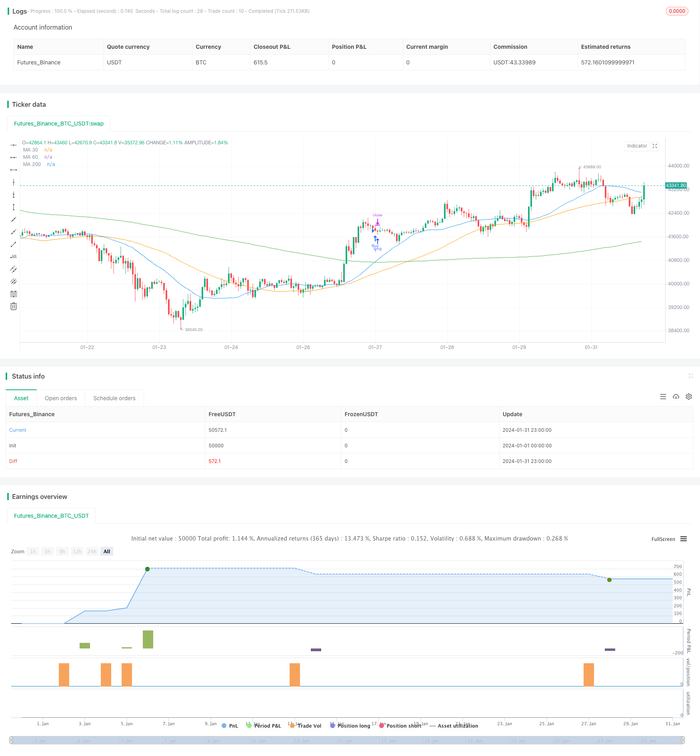Toggle the PnL series in legend
This screenshot has height=756, width=700.
pyautogui.click(x=230, y=726)
